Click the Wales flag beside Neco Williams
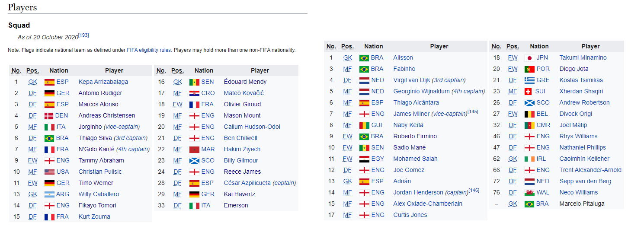This screenshot has height=226, width=644. coord(529,193)
